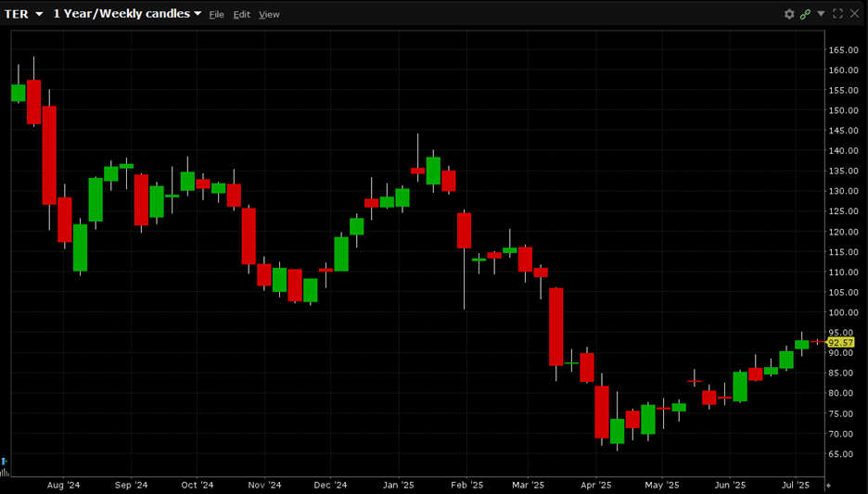This screenshot has width=868, height=494.
Task: Click the 120.00 price axis label
Action: pyautogui.click(x=843, y=232)
